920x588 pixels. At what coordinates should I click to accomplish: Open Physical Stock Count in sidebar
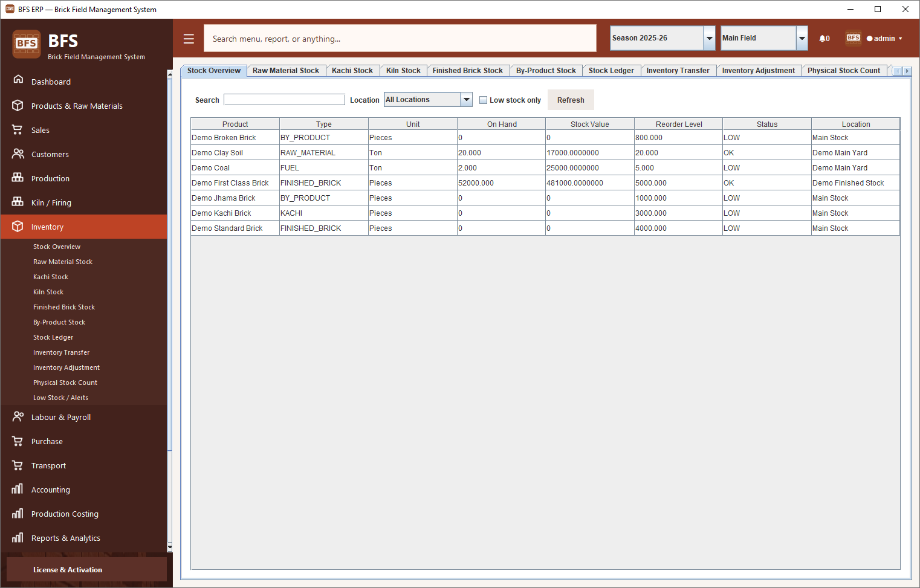point(65,383)
